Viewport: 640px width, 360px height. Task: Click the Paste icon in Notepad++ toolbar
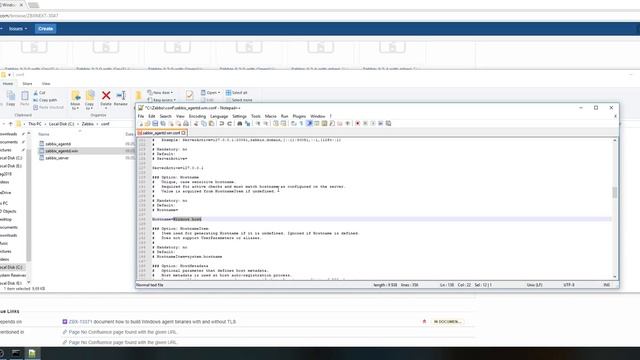click(x=211, y=123)
